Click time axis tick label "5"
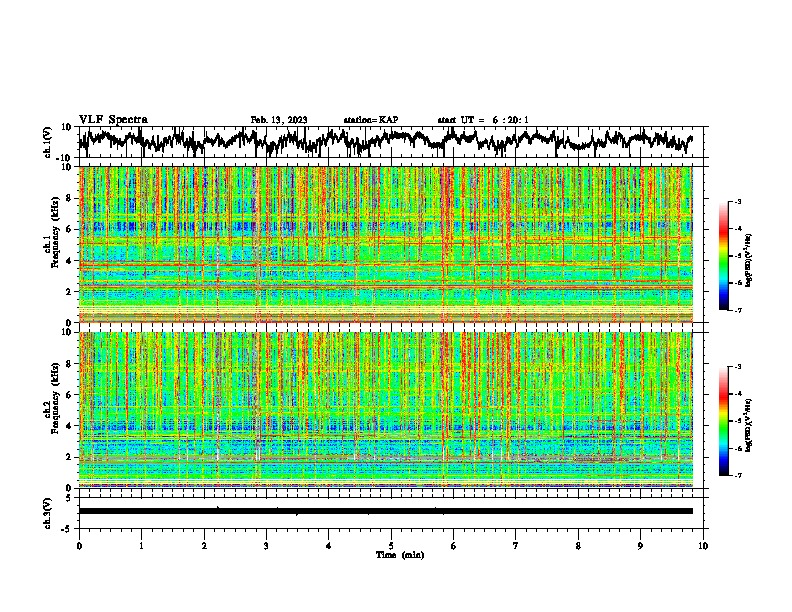This screenshot has height=612, width=792. pos(391,546)
